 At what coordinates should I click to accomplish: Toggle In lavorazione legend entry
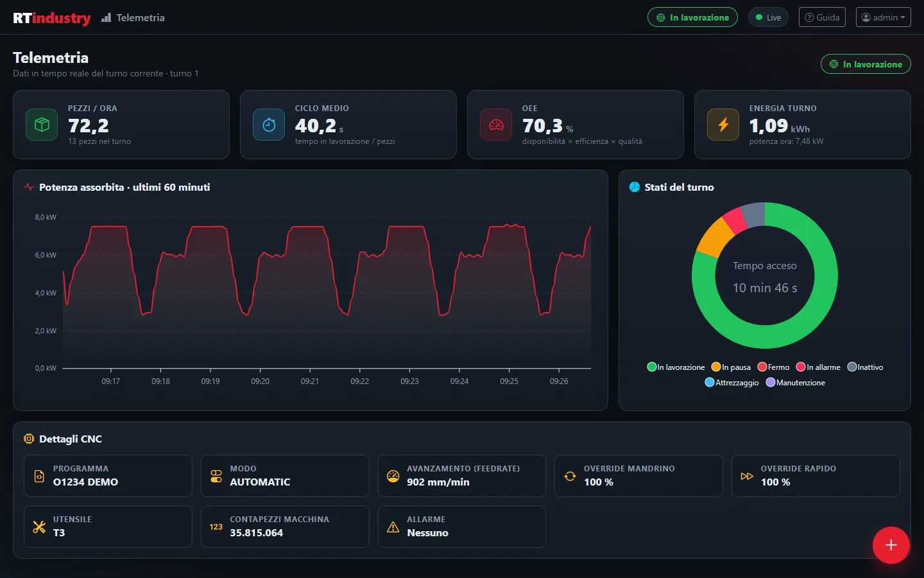pyautogui.click(x=676, y=367)
